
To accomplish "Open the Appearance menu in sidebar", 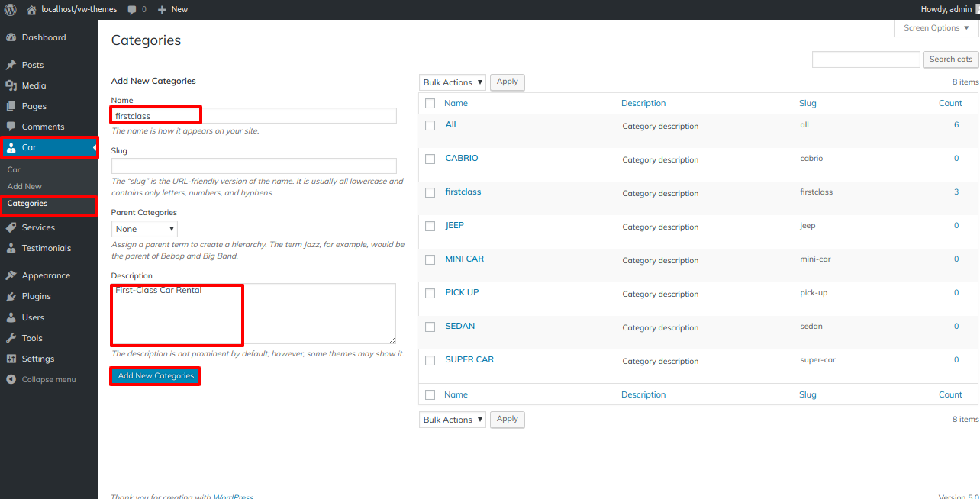I will point(46,275).
